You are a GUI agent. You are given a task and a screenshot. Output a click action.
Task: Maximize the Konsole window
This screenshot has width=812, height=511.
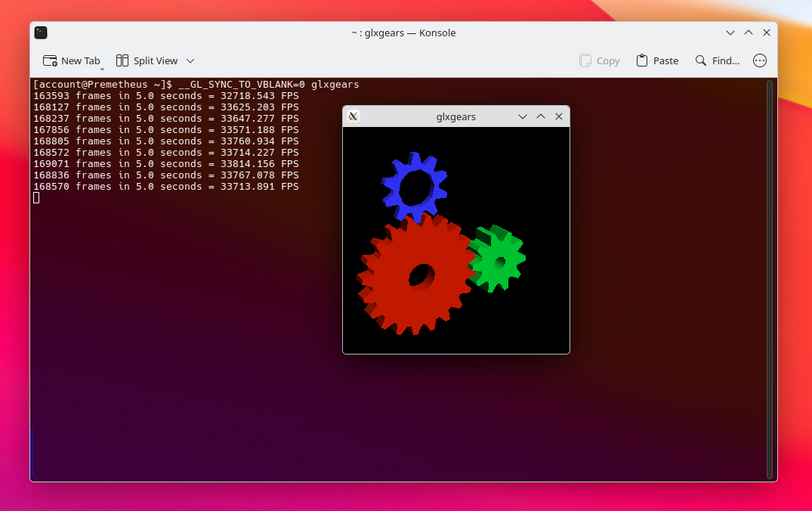click(749, 33)
